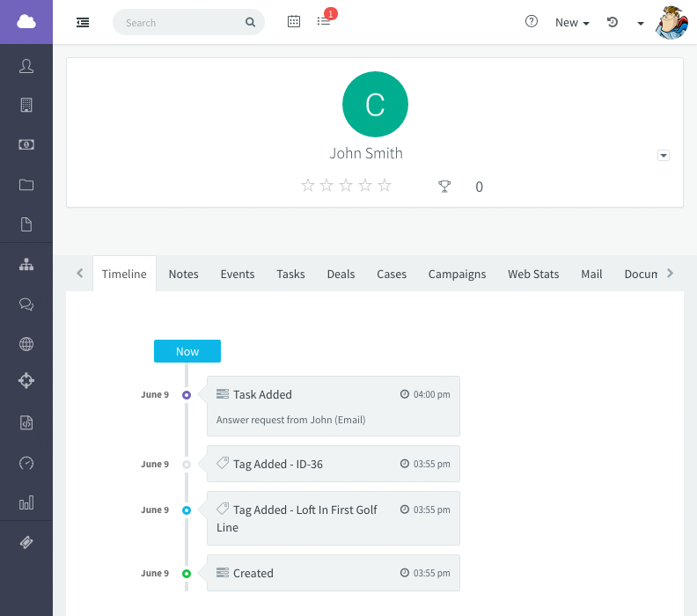
Task: Open the bar chart reports icon
Action: (x=26, y=502)
